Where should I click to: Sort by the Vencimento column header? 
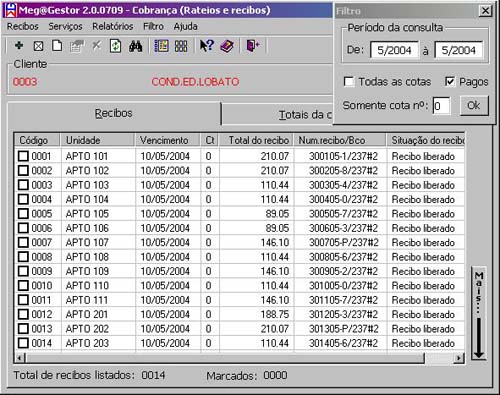(168, 140)
